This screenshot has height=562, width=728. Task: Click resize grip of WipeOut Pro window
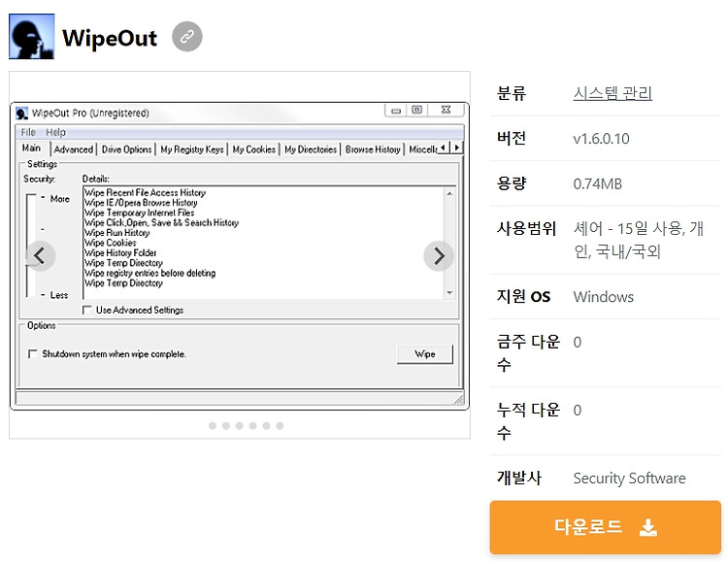point(459,400)
